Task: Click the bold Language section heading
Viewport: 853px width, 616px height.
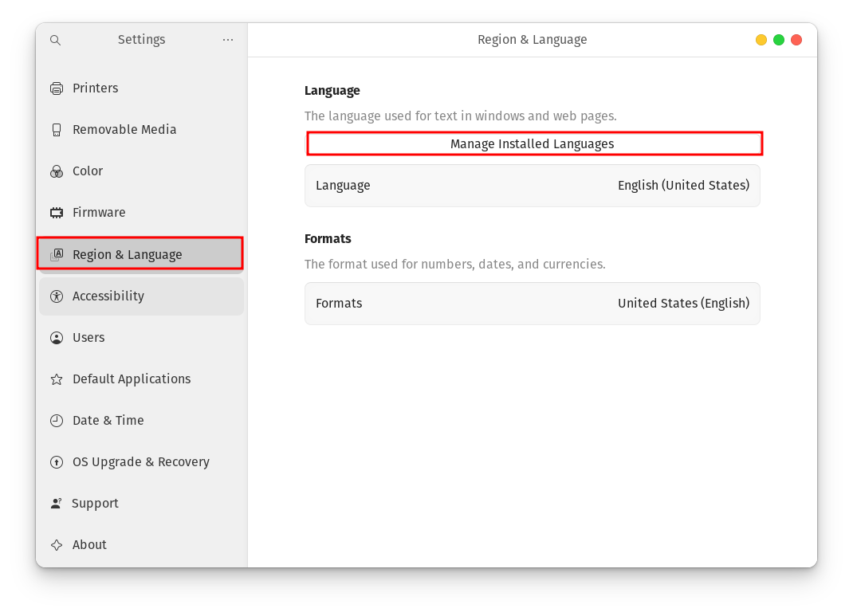Action: pyautogui.click(x=332, y=91)
